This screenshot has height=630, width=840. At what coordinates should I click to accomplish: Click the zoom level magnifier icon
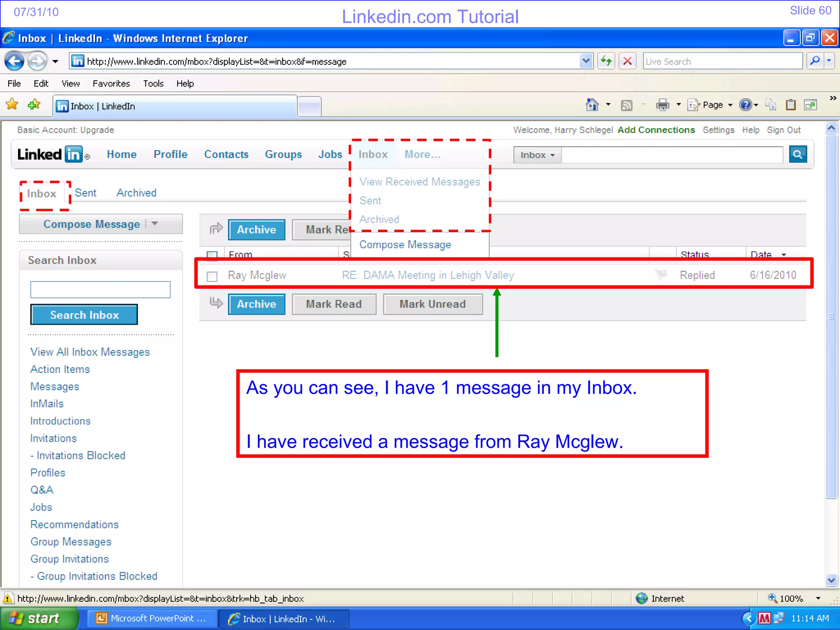(x=772, y=598)
